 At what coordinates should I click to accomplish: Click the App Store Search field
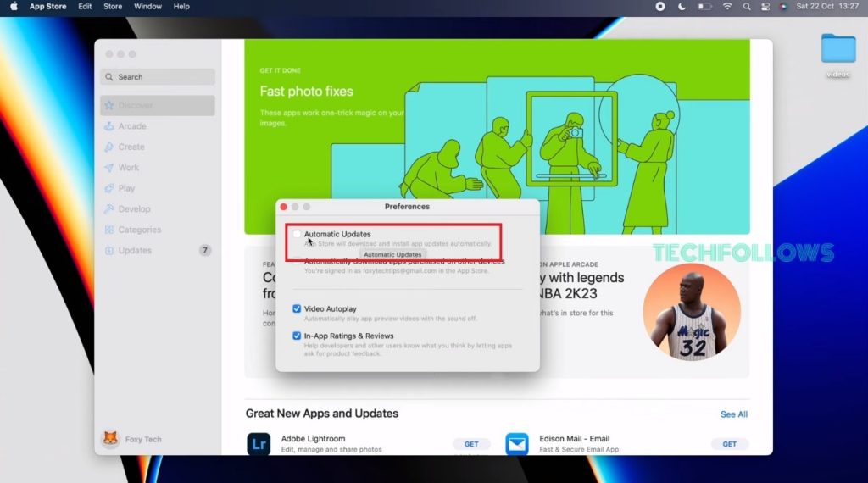click(158, 77)
